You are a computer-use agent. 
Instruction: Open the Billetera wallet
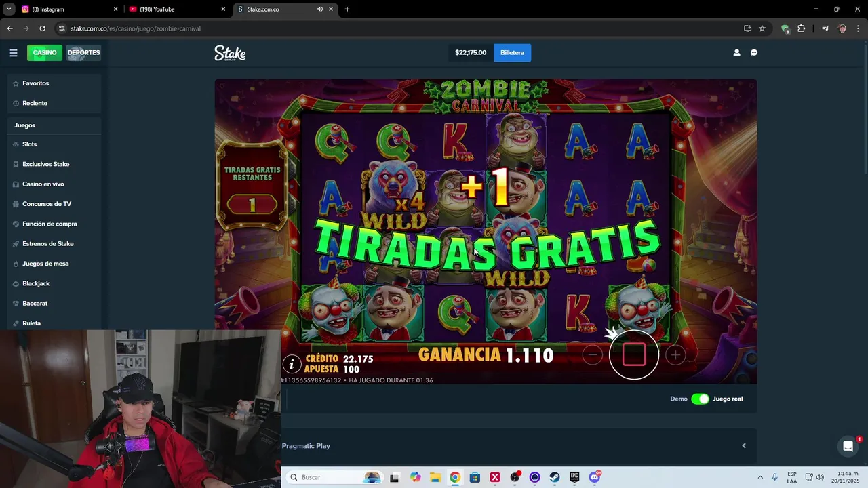tap(512, 53)
